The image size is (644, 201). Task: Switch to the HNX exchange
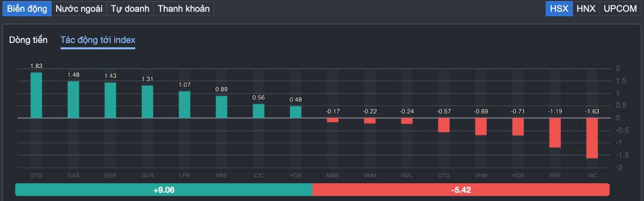point(586,9)
